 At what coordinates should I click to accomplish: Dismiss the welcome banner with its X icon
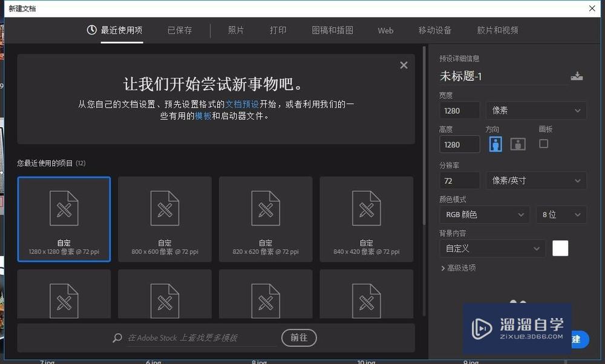point(404,65)
